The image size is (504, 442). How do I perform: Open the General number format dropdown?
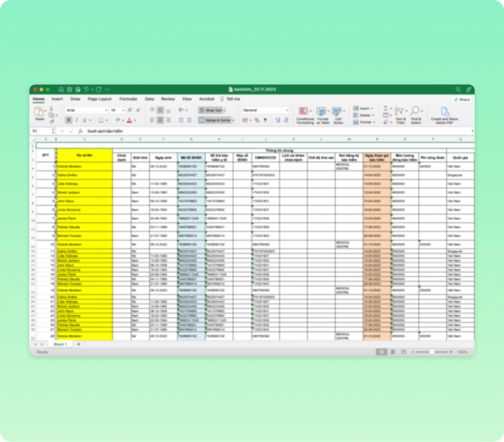pos(265,110)
